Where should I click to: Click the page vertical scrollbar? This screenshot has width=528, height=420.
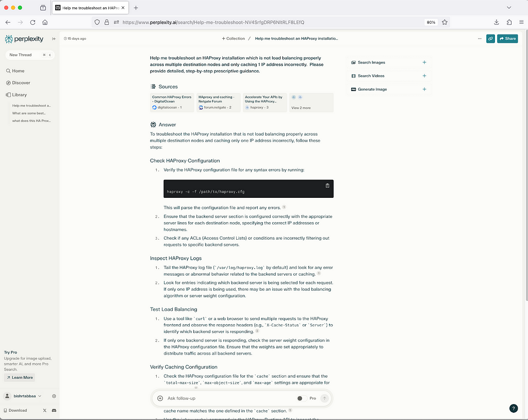(x=526, y=165)
